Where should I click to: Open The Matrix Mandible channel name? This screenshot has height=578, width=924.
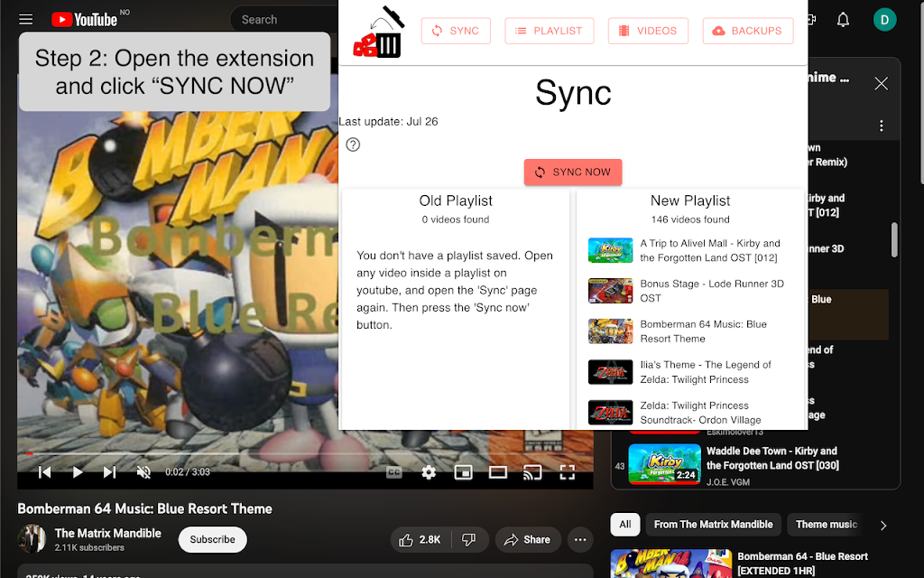pyautogui.click(x=108, y=533)
